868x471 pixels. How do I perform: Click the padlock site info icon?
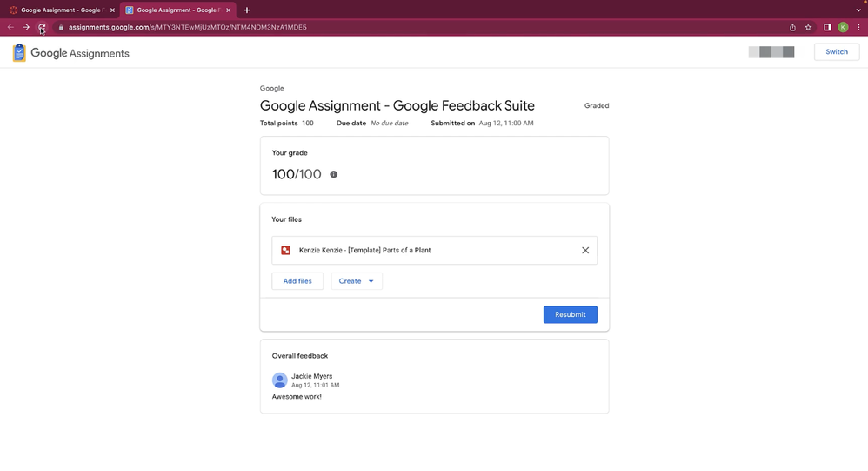click(x=61, y=27)
